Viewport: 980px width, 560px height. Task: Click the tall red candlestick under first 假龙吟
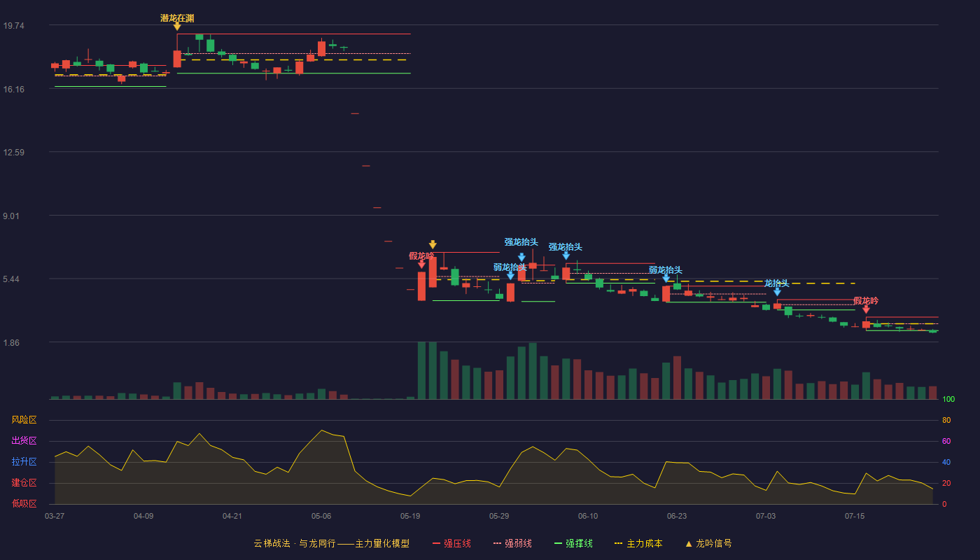coord(421,286)
